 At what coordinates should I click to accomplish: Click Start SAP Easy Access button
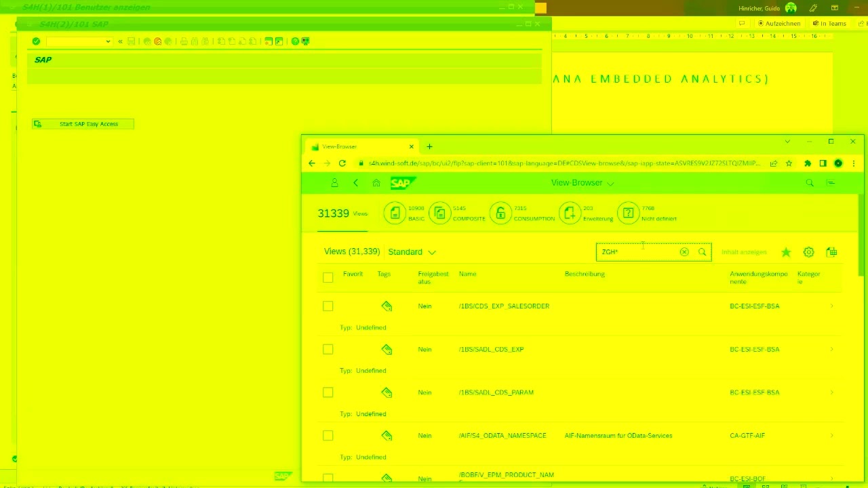(83, 124)
